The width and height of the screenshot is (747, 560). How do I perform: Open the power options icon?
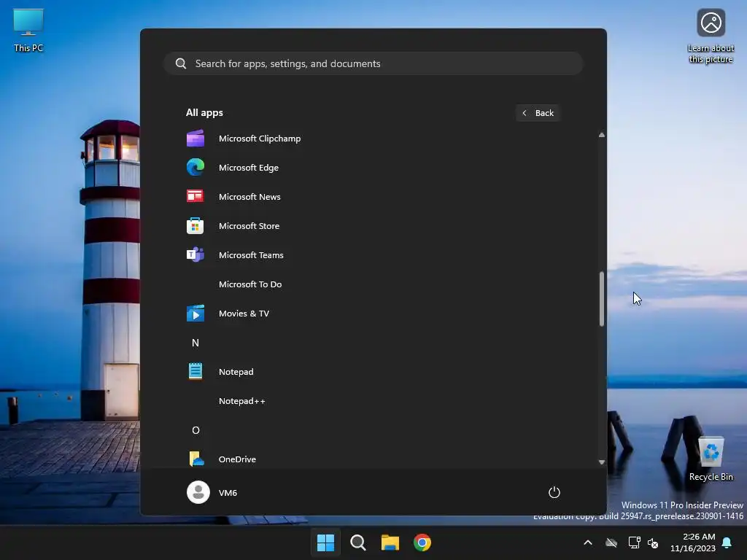(554, 492)
